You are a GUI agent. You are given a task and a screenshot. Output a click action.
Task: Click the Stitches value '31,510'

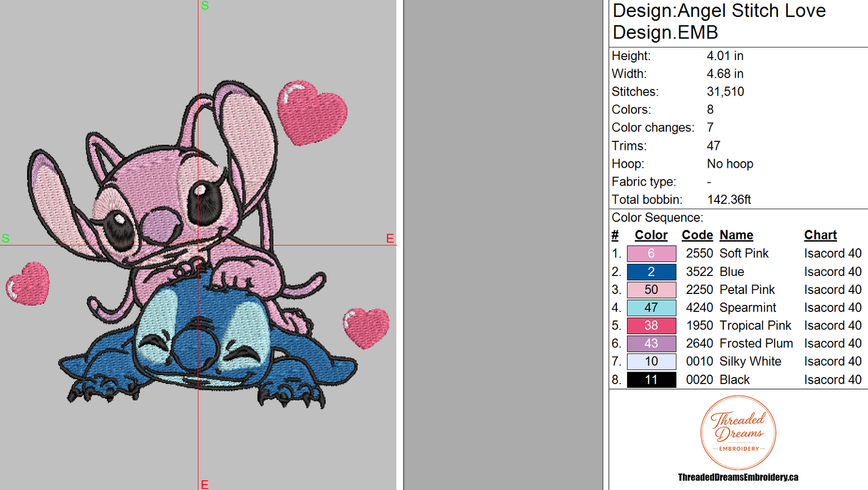point(725,92)
